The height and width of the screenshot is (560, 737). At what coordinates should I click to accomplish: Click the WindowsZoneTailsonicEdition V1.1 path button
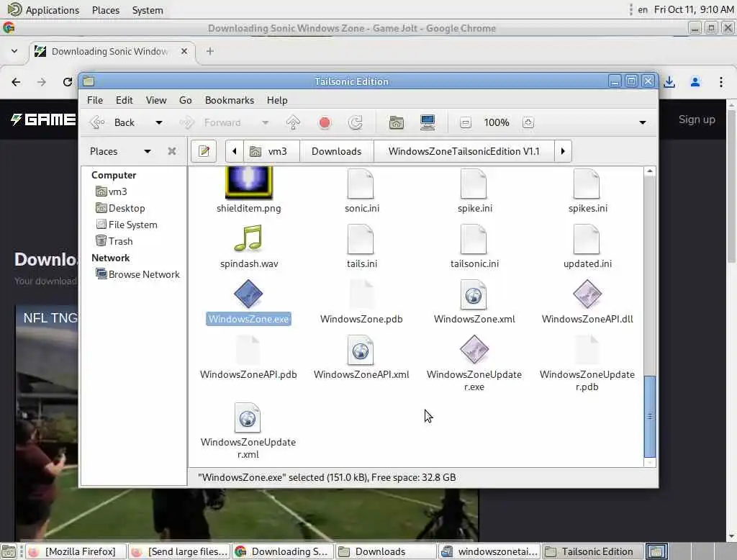pos(464,151)
